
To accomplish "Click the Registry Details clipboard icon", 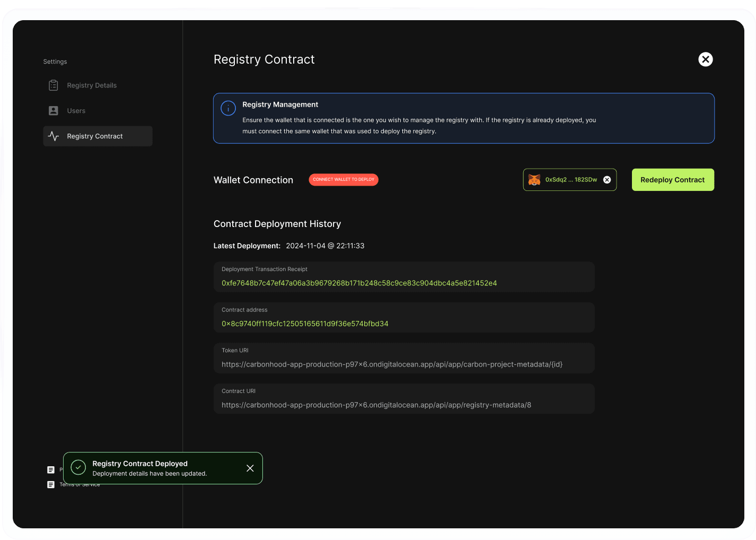I will [x=54, y=85].
